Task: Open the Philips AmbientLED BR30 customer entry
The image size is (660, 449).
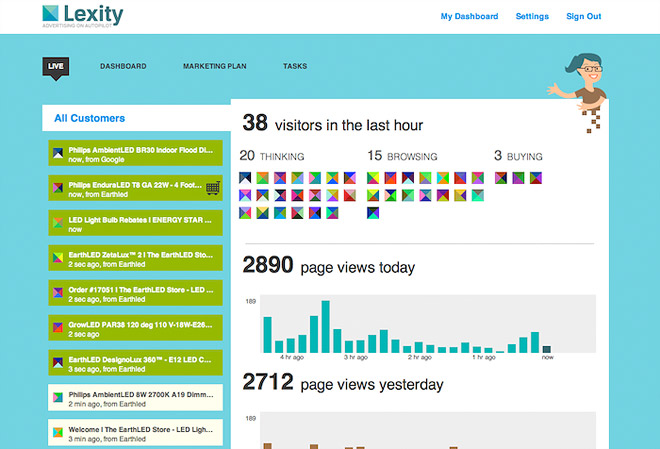Action: [136, 153]
